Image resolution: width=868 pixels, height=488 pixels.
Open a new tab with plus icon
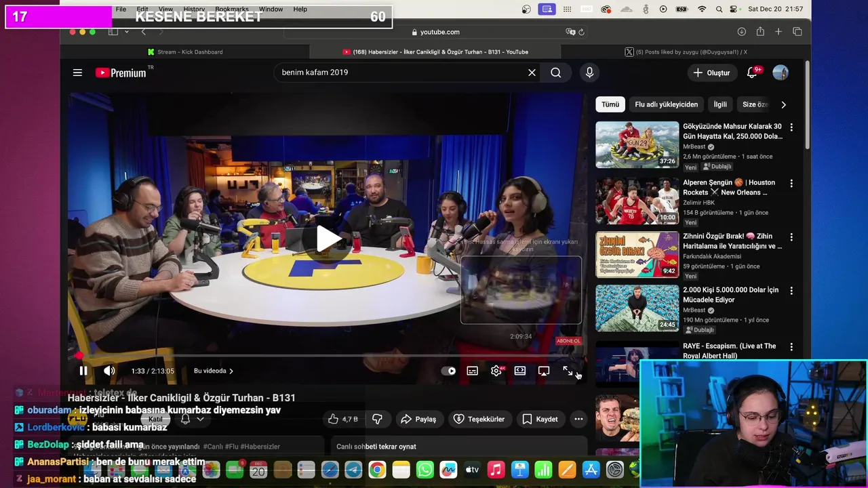pyautogui.click(x=778, y=32)
